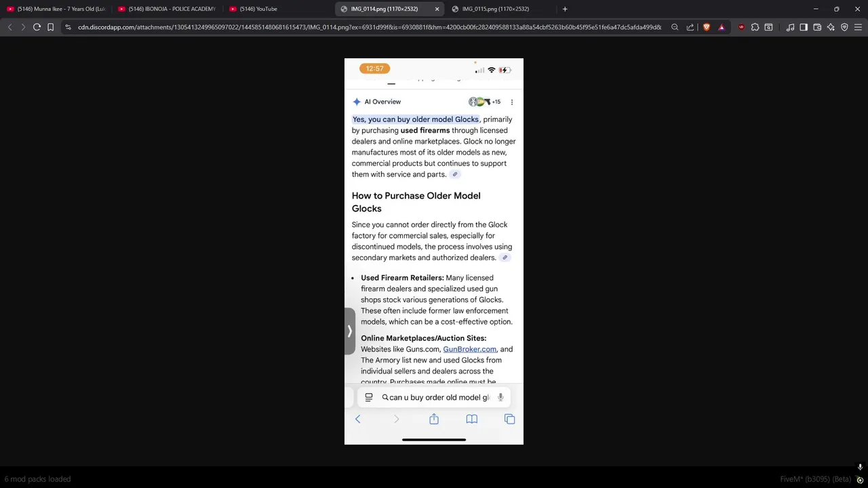Close the IMG_0114.png tab

click(x=437, y=9)
